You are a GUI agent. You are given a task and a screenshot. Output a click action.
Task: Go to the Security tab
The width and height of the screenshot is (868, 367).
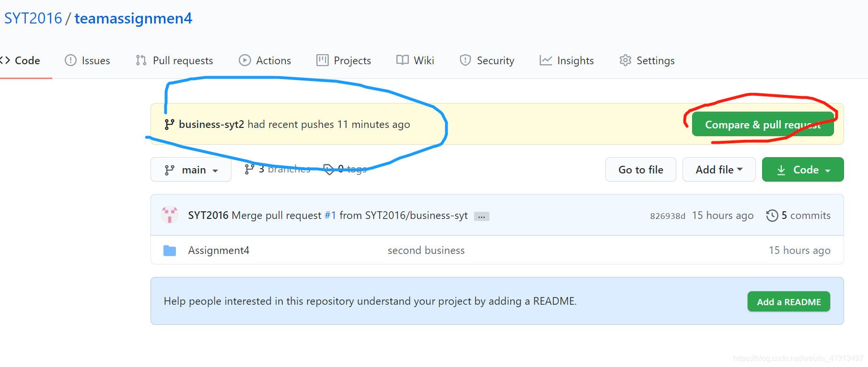(487, 60)
